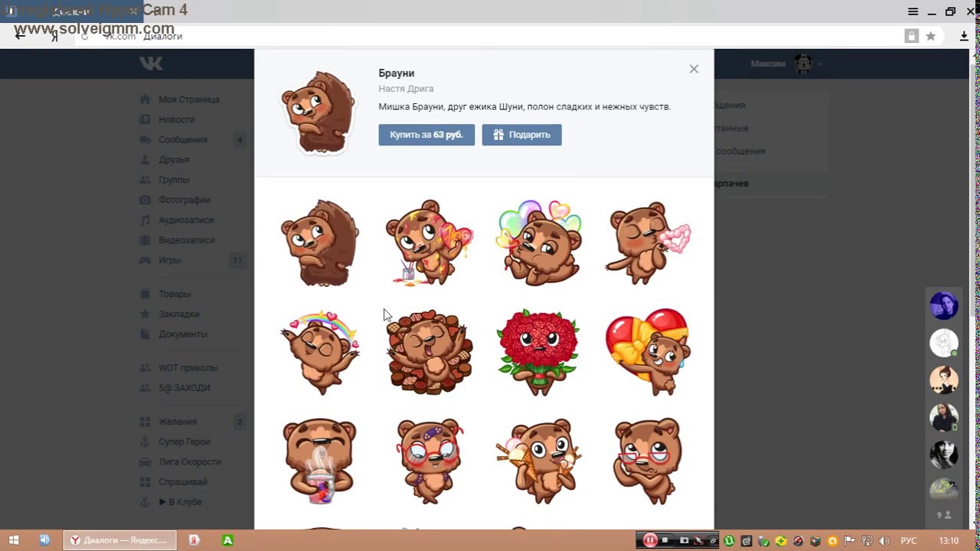Select the bear holding ice creams sticker
The height and width of the screenshot is (551, 980).
(x=539, y=461)
